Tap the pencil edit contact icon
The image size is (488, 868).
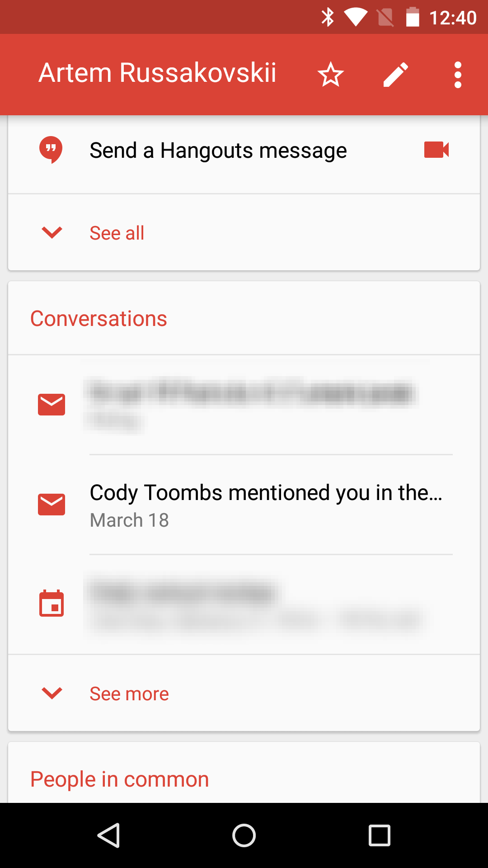tap(396, 75)
